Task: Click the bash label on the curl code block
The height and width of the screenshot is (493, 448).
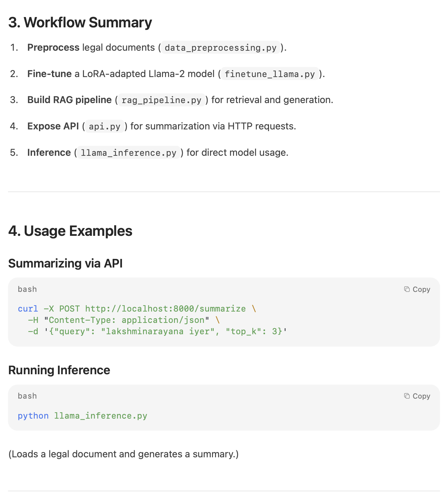Action: pos(27,289)
